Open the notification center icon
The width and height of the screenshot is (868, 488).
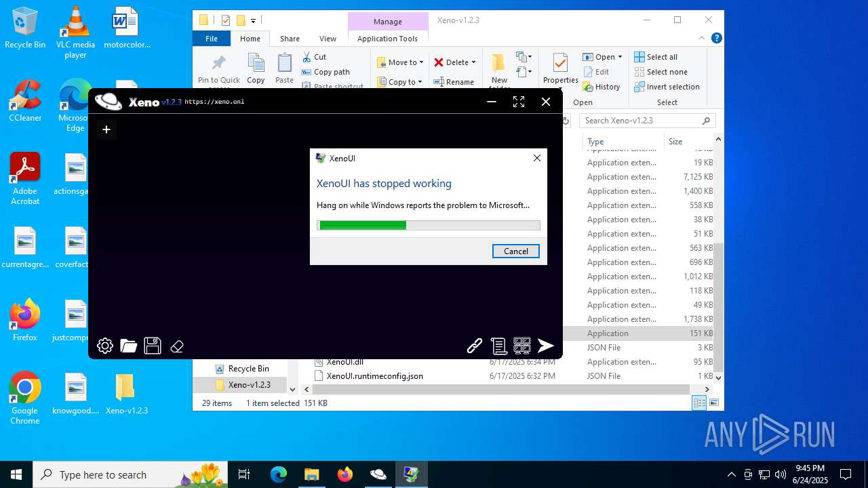846,474
